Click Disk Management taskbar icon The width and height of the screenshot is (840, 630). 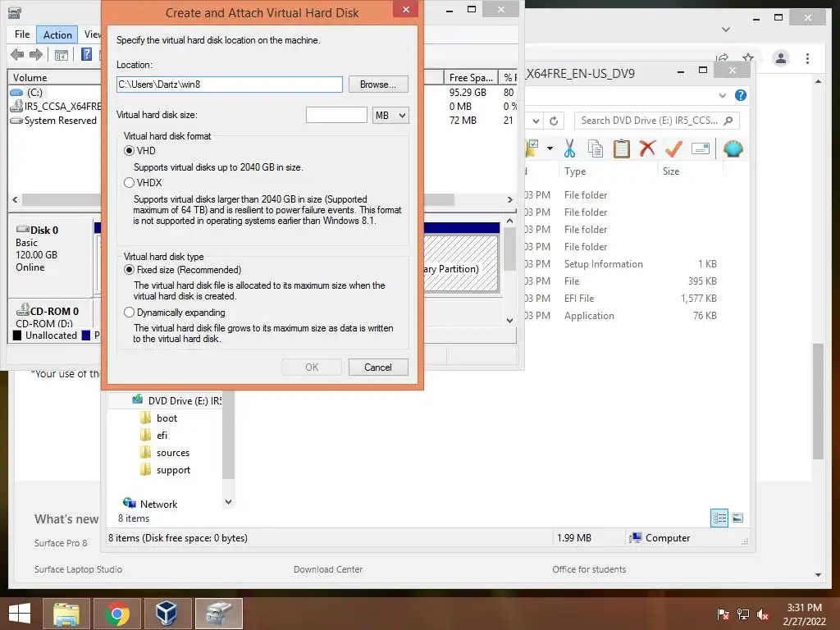tap(218, 614)
